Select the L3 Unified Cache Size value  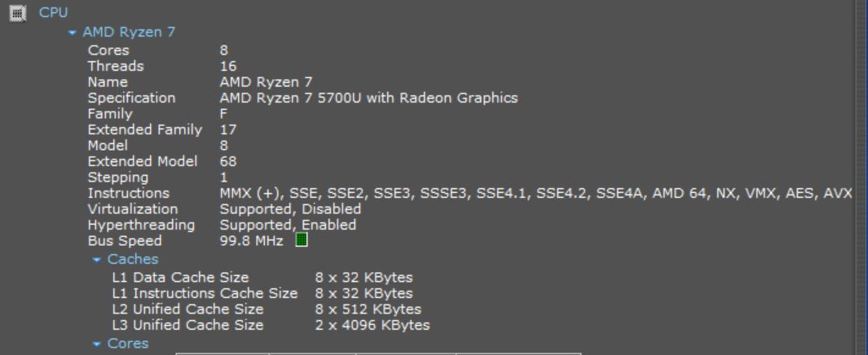pos(372,325)
